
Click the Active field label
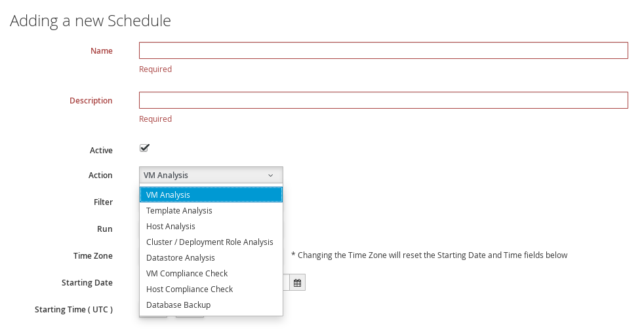(101, 151)
